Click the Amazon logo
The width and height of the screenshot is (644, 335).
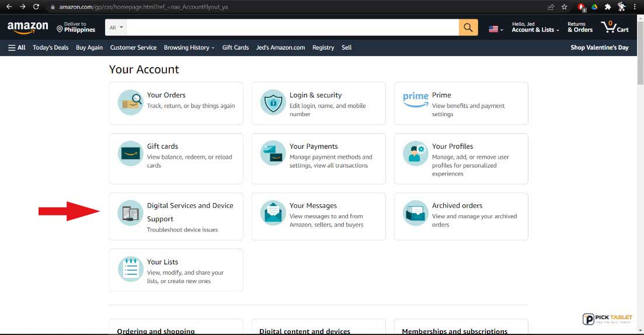(28, 27)
